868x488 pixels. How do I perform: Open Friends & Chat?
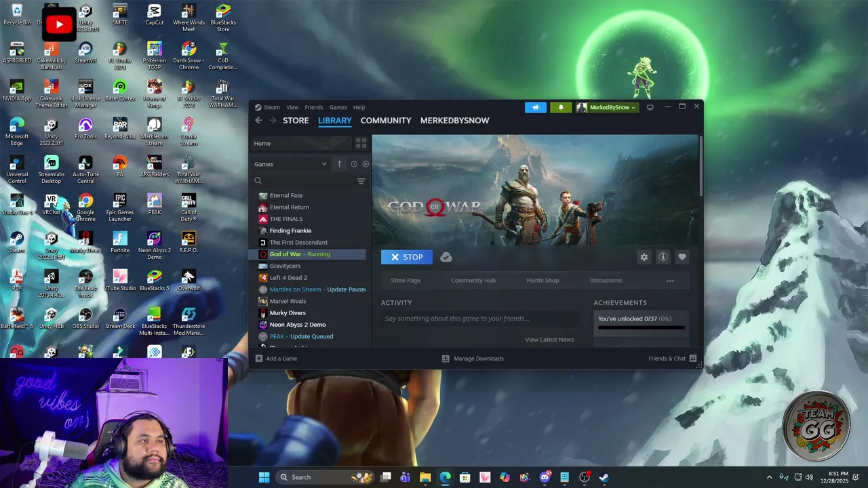point(673,359)
